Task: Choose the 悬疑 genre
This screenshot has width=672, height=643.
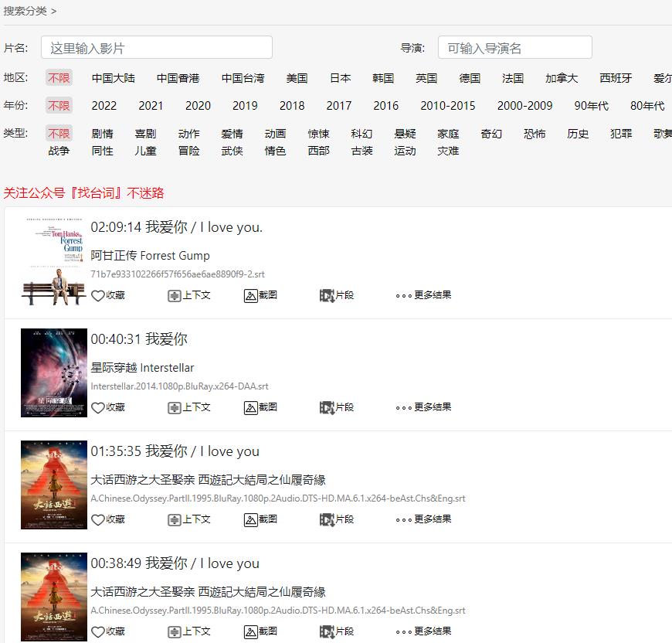Action: [x=405, y=134]
